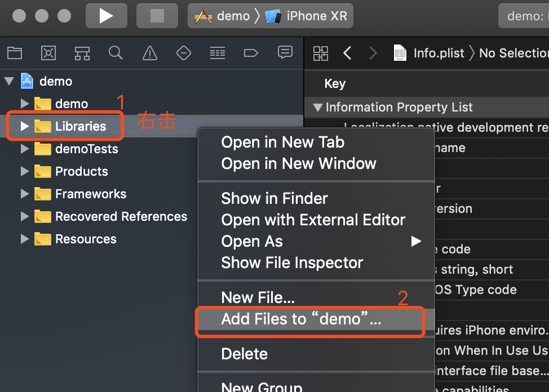Select the Resources folder
Image resolution: width=549 pixels, height=392 pixels.
[76, 239]
